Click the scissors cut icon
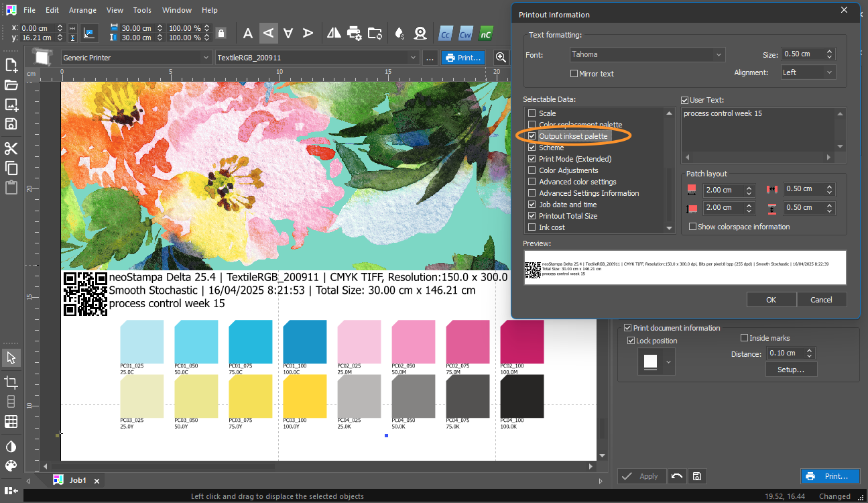This screenshot has width=868, height=503. click(11, 149)
